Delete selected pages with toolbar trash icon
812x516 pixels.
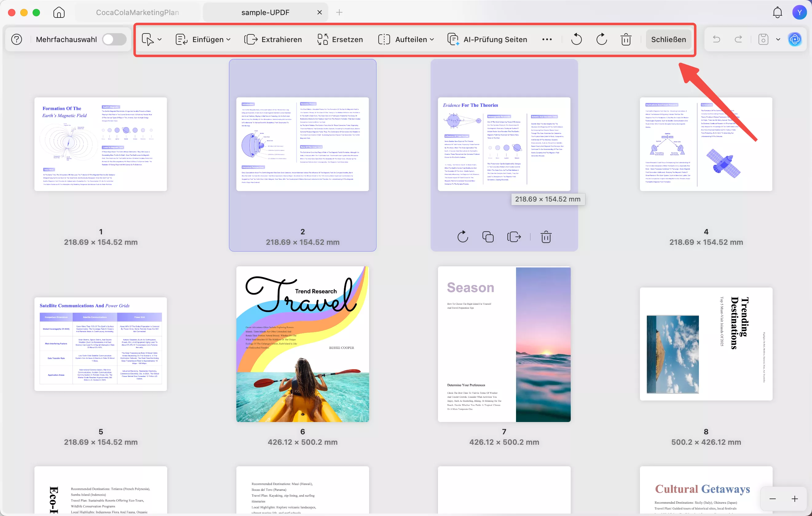[626, 39]
